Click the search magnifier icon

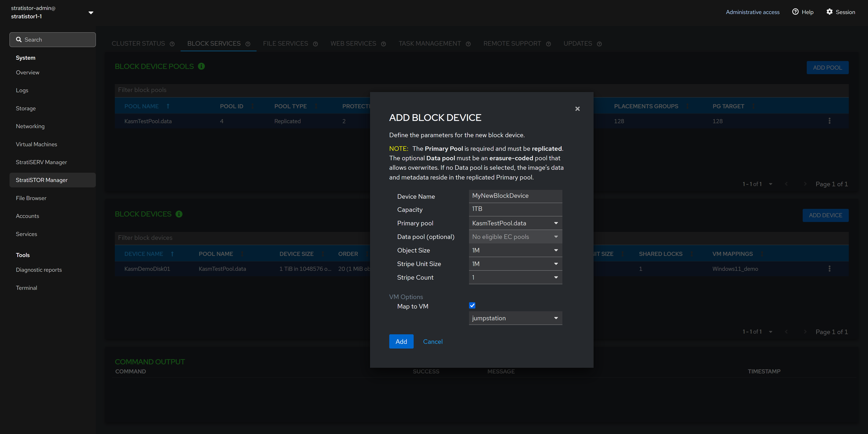click(19, 40)
